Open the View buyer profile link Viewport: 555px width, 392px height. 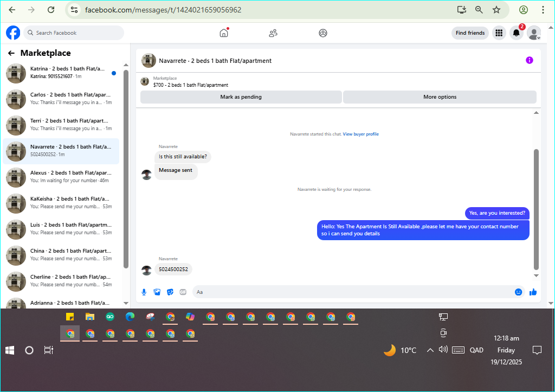[x=360, y=134]
